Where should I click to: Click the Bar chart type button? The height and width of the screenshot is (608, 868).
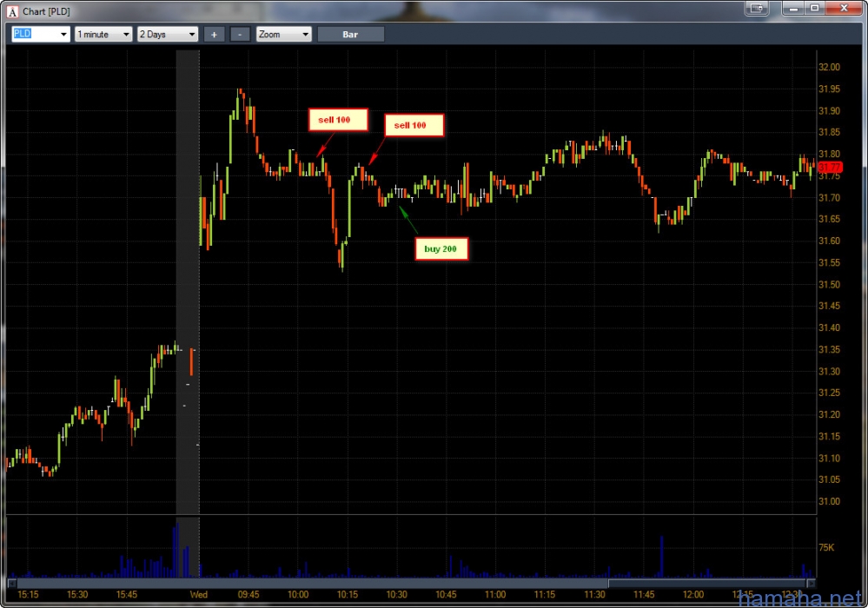pyautogui.click(x=350, y=35)
